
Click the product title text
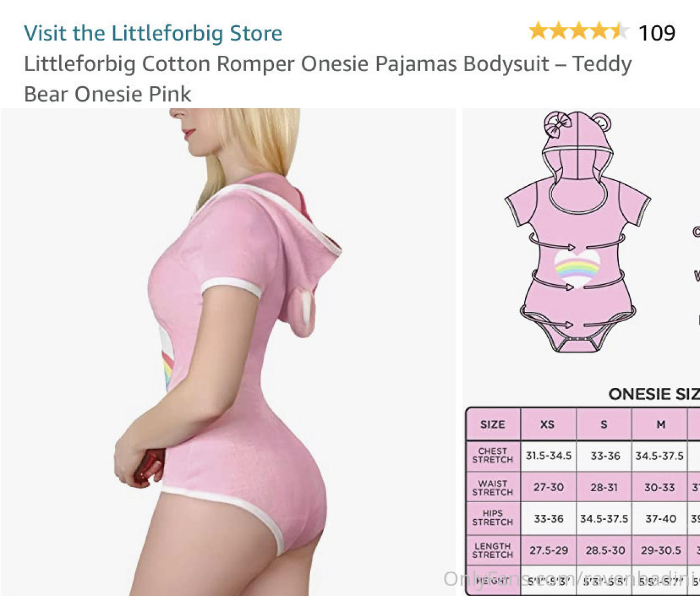(328, 78)
